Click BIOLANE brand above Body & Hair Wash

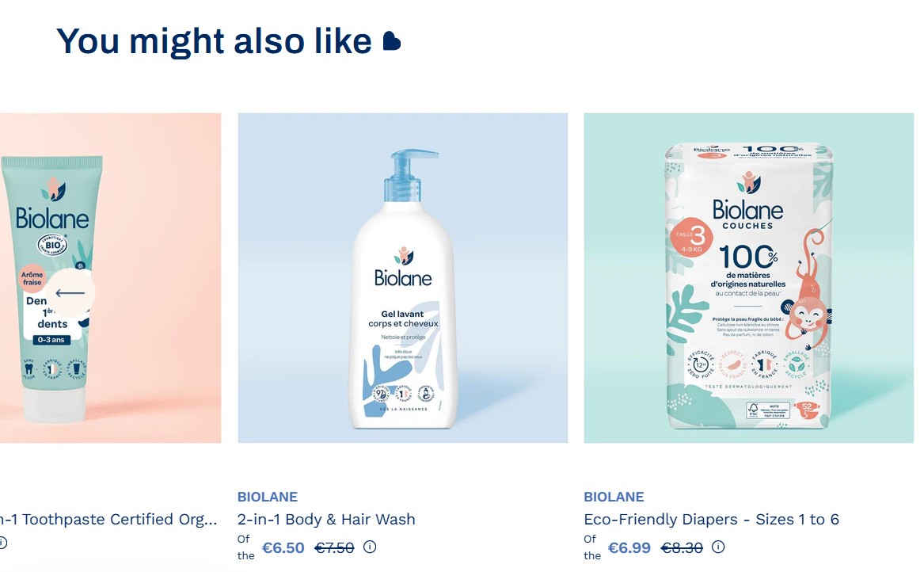(x=268, y=497)
